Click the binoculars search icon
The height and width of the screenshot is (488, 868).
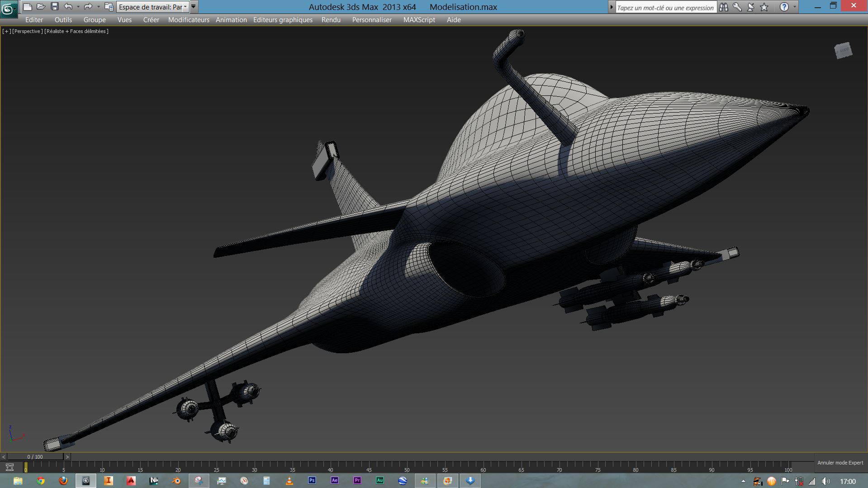click(724, 7)
